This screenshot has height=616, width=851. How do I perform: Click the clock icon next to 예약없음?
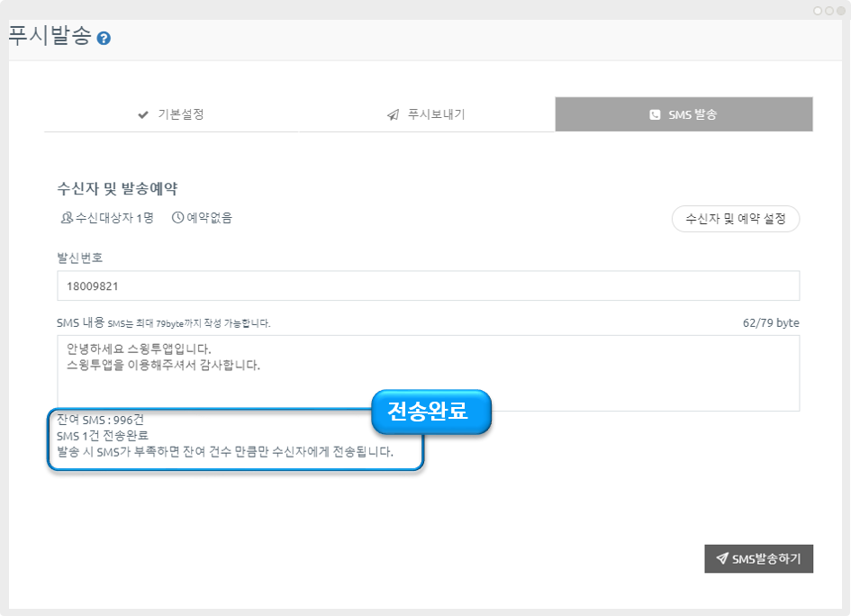(177, 218)
